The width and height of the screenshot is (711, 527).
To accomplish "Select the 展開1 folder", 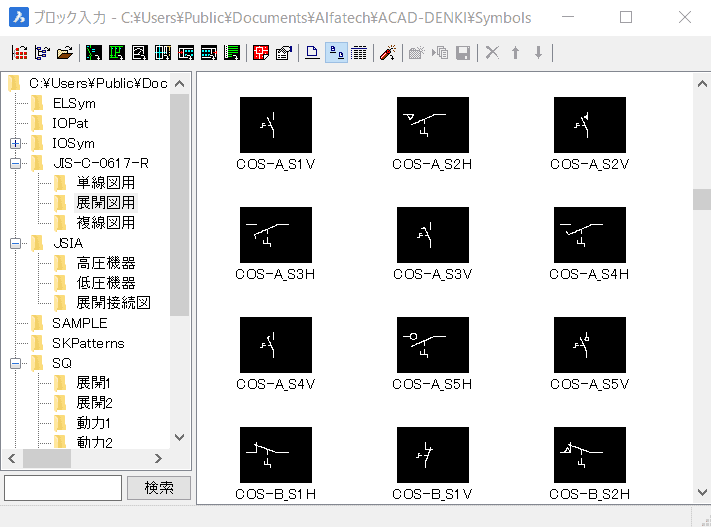I will click(93, 383).
